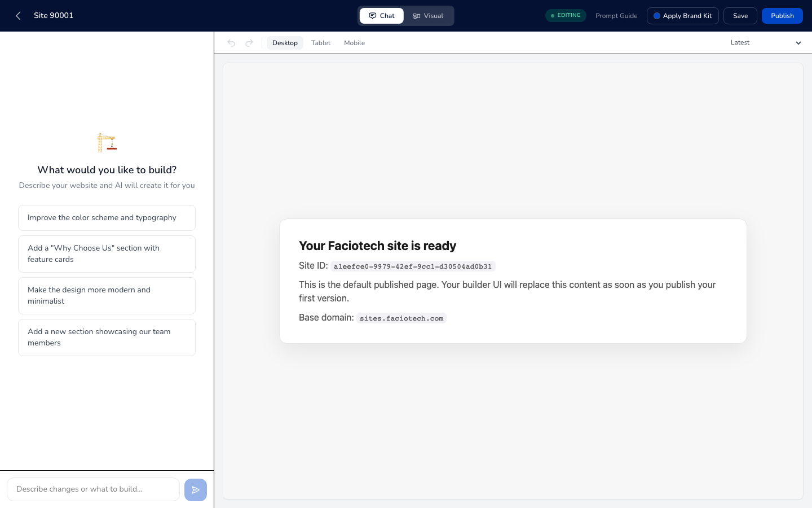Select the Desktop preview tab
This screenshot has width=812, height=508.
[285, 43]
